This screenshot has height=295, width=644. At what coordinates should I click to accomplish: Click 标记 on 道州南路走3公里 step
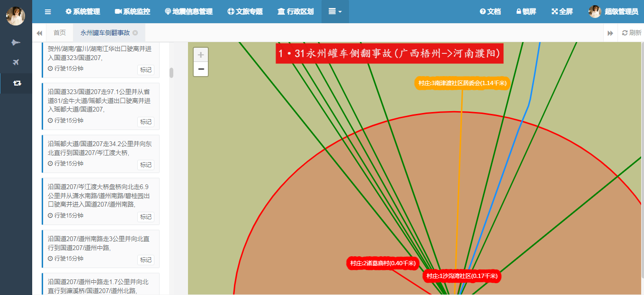tap(146, 260)
